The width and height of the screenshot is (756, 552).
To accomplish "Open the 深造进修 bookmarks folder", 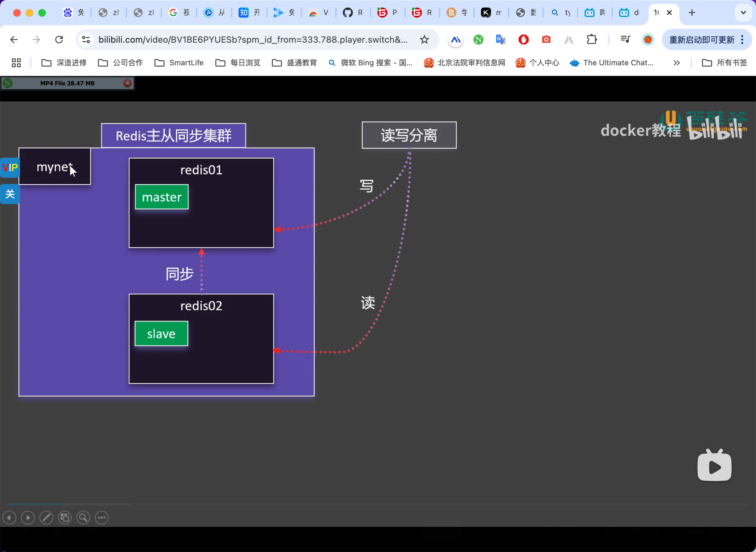I will 64,63.
